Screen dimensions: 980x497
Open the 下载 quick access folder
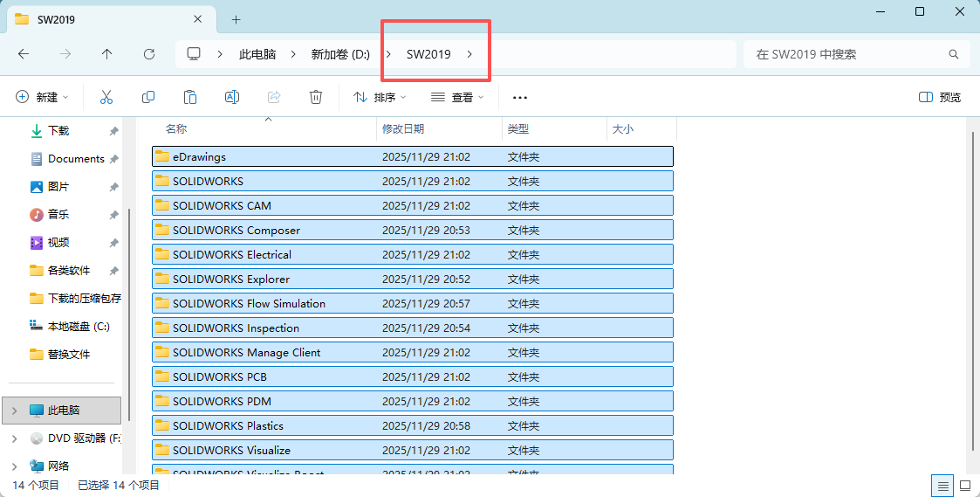tap(58, 131)
